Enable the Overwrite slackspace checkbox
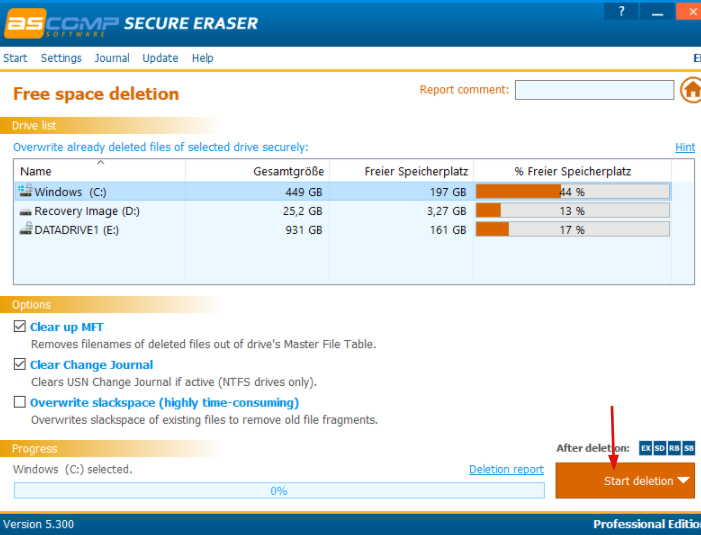The height and width of the screenshot is (535, 701). [x=20, y=402]
